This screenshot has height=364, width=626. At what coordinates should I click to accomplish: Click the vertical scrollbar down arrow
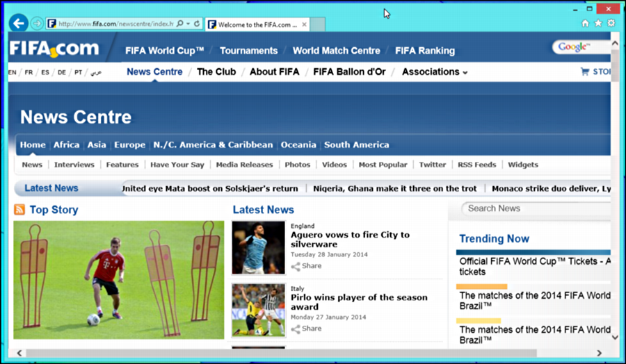pos(615,338)
